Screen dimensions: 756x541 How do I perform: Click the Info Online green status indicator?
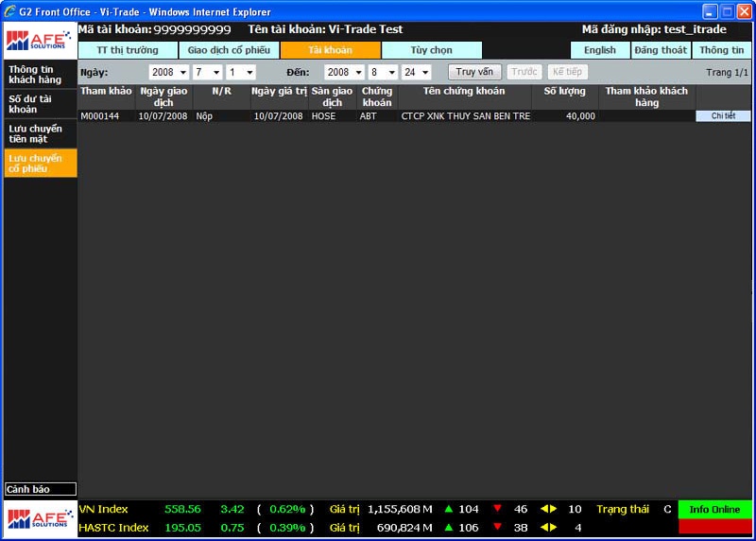[714, 510]
